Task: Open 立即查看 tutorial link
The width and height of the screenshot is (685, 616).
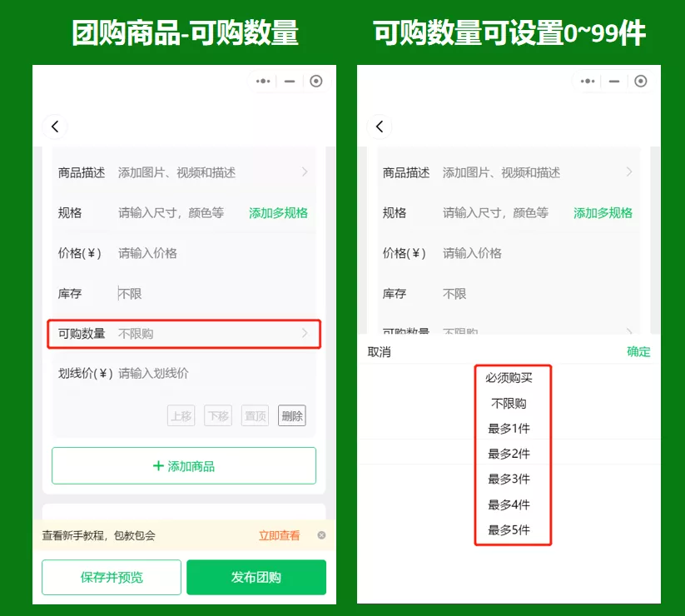Action: point(279,535)
